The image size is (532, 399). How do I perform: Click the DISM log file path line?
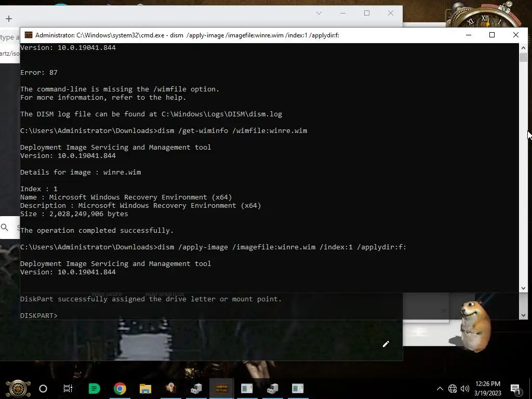tap(151, 114)
